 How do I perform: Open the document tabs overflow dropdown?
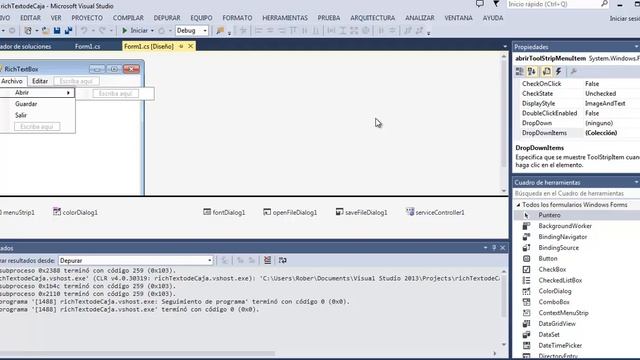505,47
